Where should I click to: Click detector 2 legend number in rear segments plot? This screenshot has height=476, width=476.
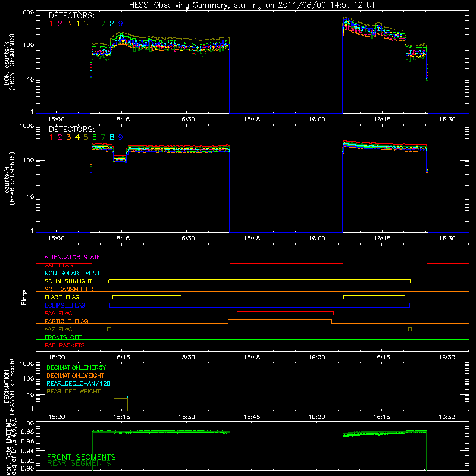[x=60, y=137]
